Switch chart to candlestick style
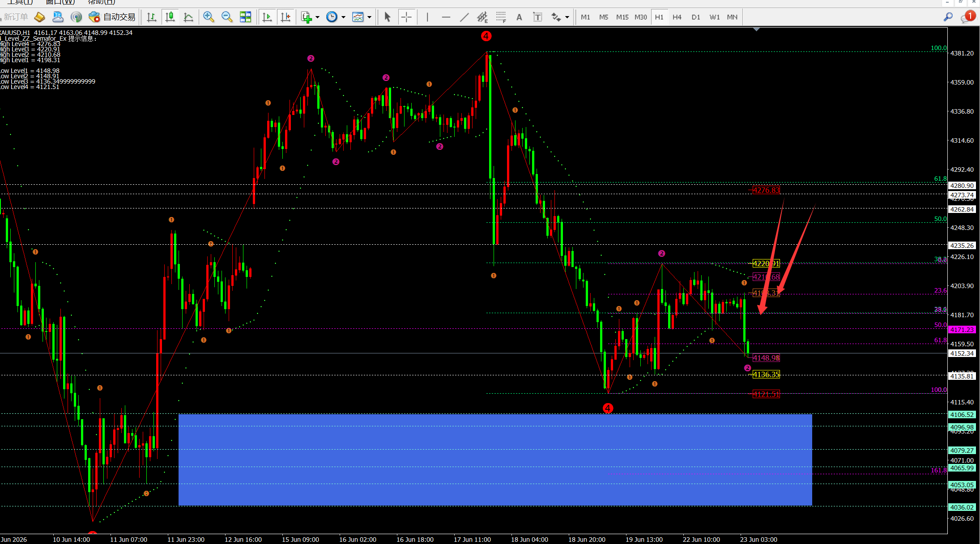The image size is (980, 544). [x=170, y=17]
